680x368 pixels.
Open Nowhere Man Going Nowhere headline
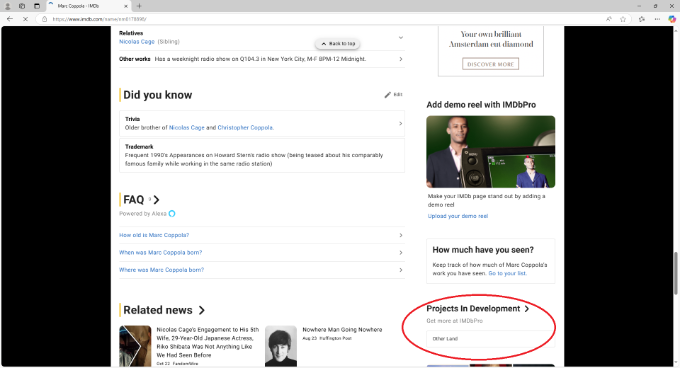coord(342,329)
